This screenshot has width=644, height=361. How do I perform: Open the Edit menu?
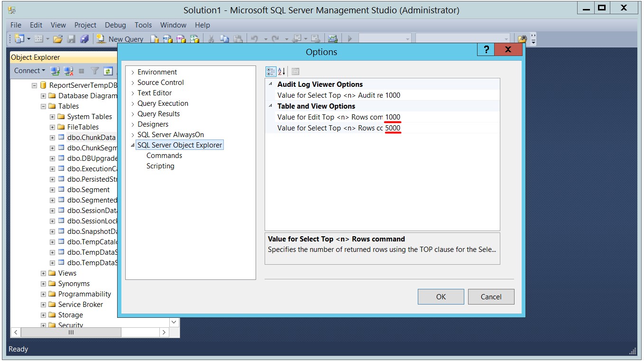point(36,25)
